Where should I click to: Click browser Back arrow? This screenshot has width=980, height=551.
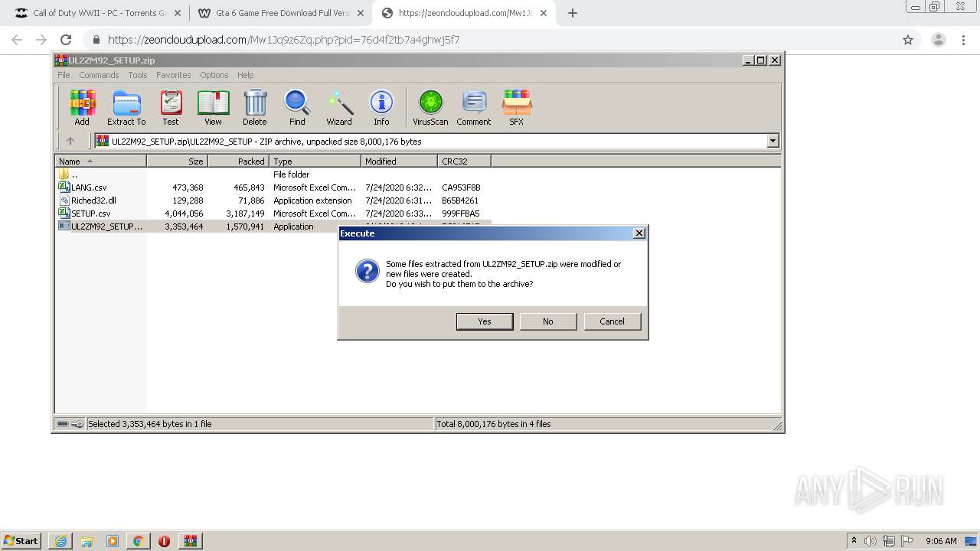[17, 40]
